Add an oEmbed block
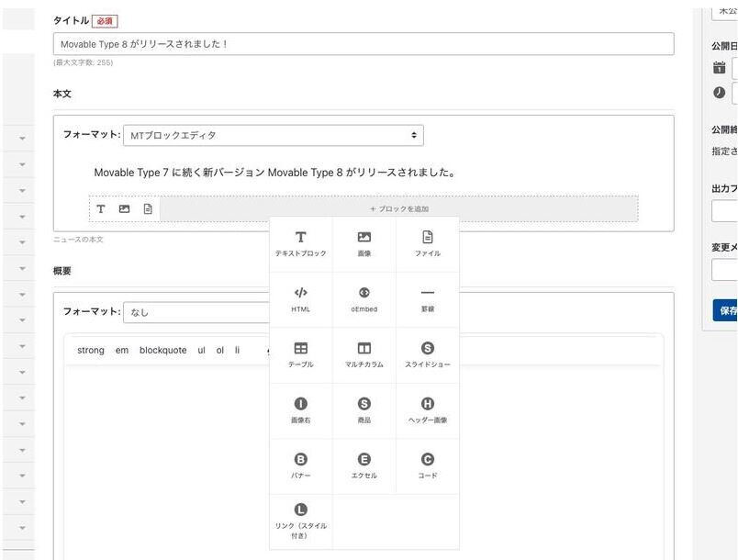Viewport: 738px width, 560px height. pyautogui.click(x=363, y=300)
